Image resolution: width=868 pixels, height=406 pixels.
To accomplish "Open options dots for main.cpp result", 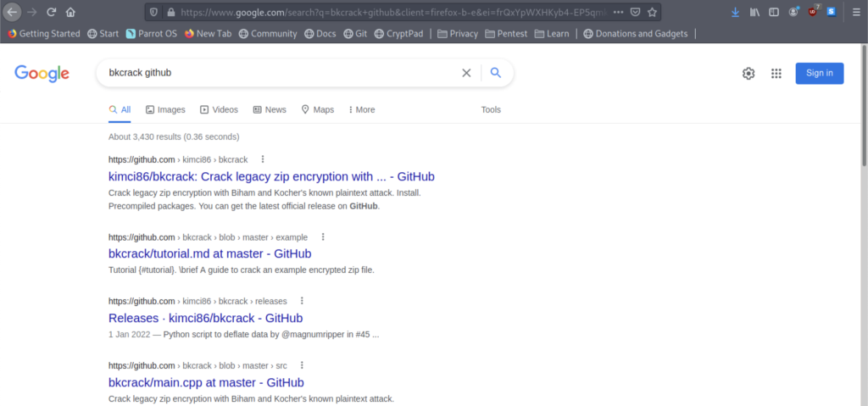I will point(303,365).
